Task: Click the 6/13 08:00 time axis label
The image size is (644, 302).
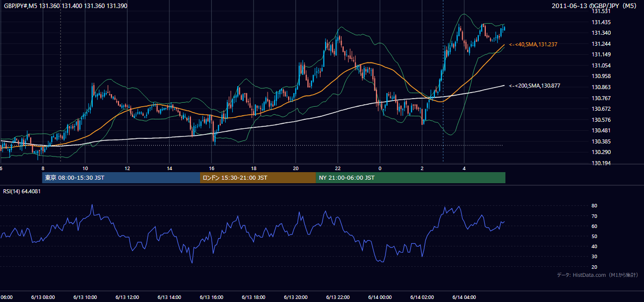Action: tap(43, 297)
